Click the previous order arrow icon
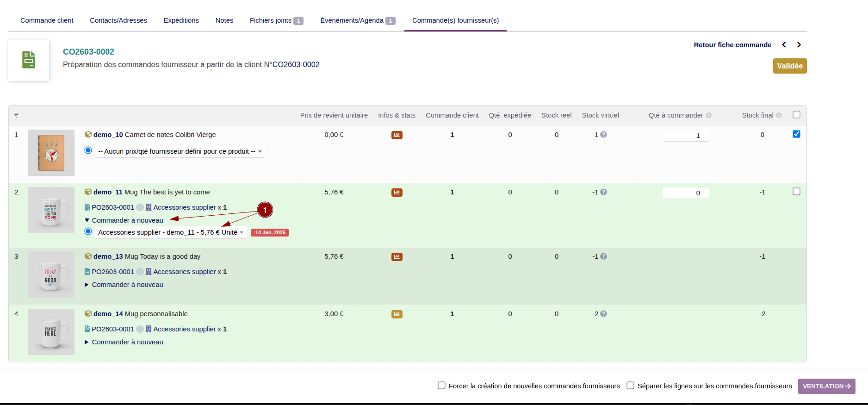Image resolution: width=868 pixels, height=405 pixels. (784, 45)
